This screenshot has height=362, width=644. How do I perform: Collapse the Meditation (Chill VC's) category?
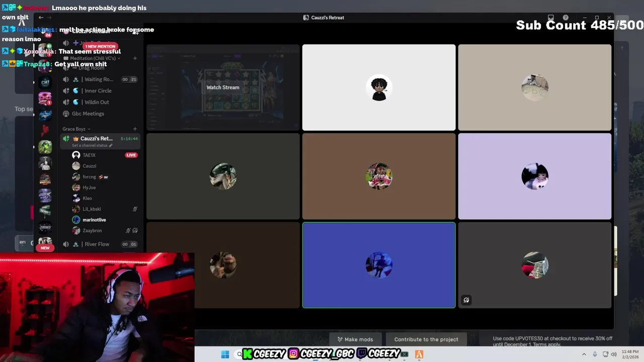coord(92,58)
